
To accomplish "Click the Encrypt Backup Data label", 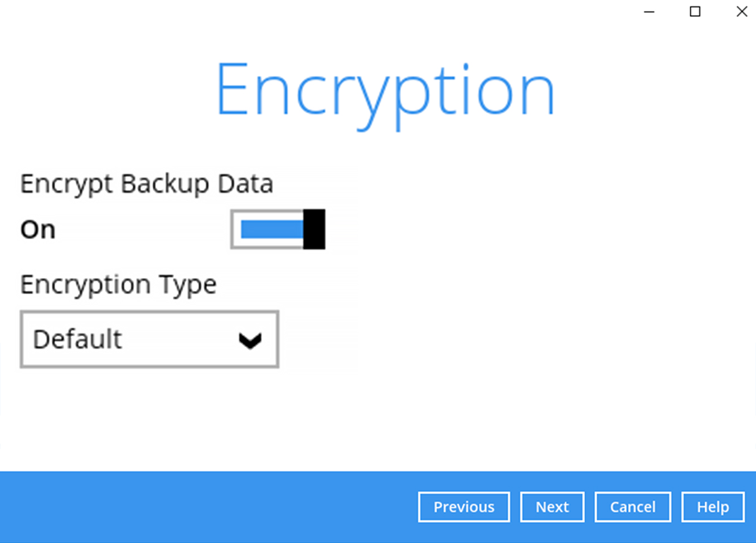I will coord(146,183).
